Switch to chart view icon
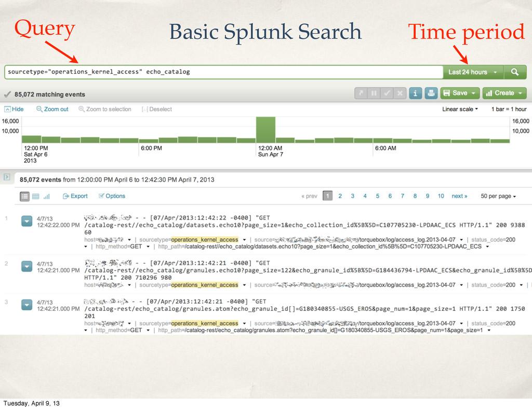The width and height of the screenshot is (532, 409). click(47, 196)
